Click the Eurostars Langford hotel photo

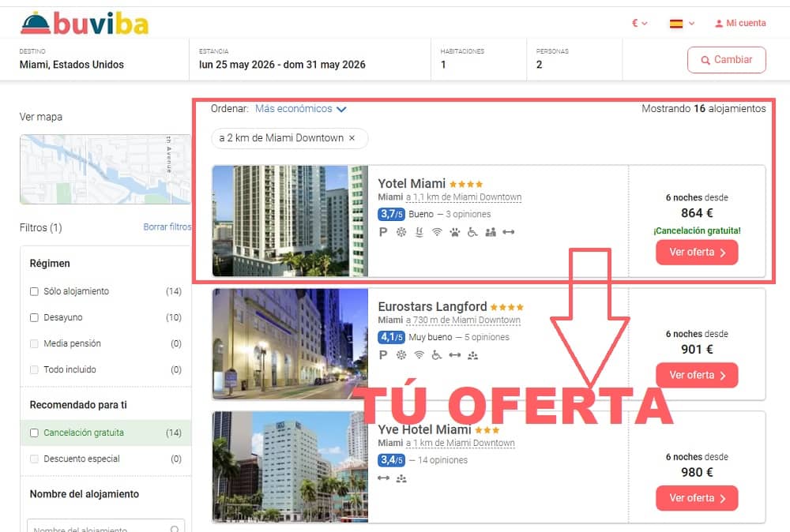click(290, 344)
